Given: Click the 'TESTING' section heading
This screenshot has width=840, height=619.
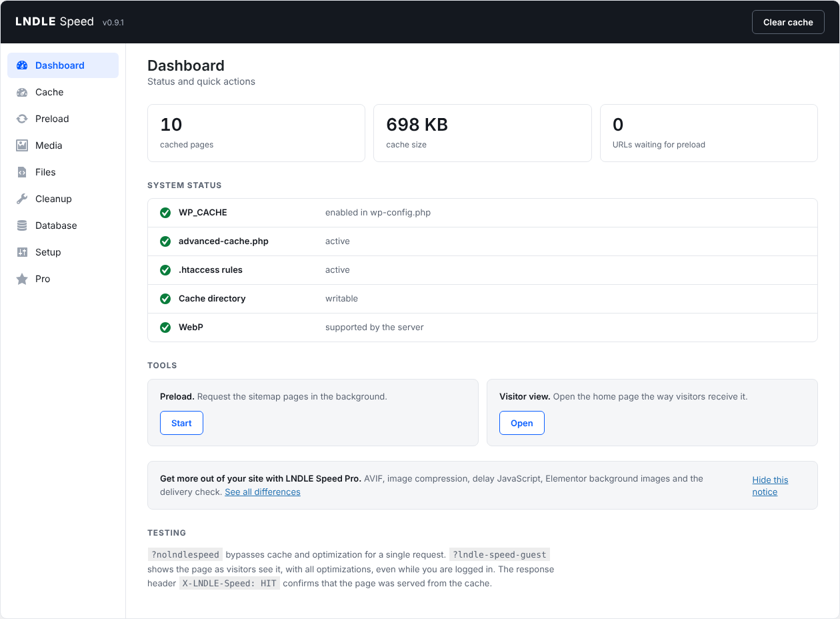Looking at the screenshot, I should [x=167, y=533].
